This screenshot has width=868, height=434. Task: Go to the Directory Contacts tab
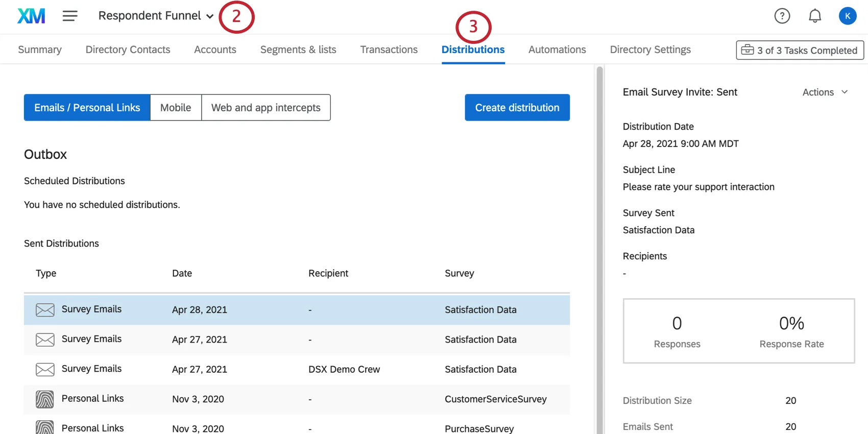tap(128, 50)
